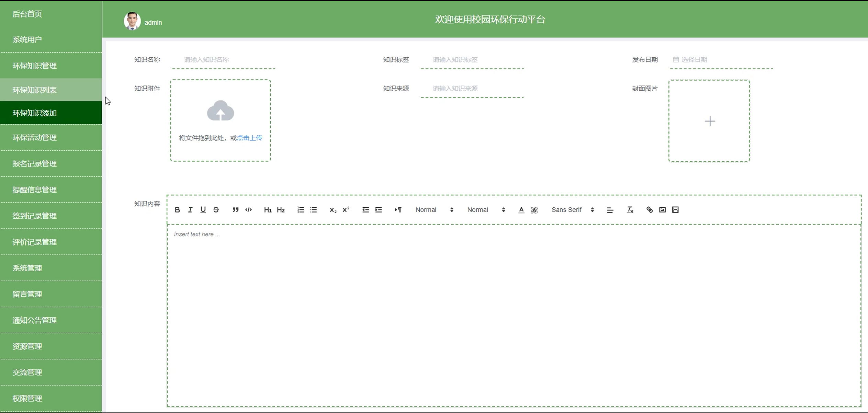This screenshot has width=868, height=413.
Task: Toggle inline code block formatting
Action: [x=248, y=210]
